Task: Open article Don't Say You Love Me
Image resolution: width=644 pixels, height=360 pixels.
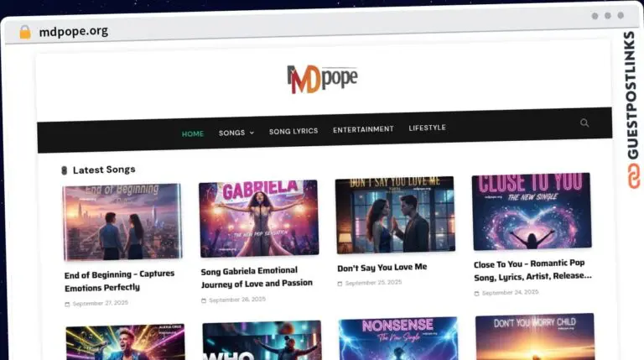Action: (x=382, y=268)
